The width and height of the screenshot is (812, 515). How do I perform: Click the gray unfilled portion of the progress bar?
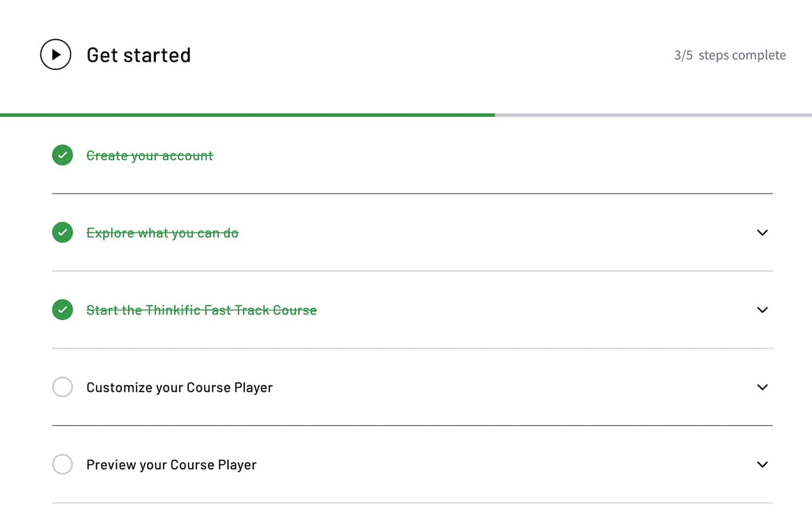pyautogui.click(x=653, y=115)
